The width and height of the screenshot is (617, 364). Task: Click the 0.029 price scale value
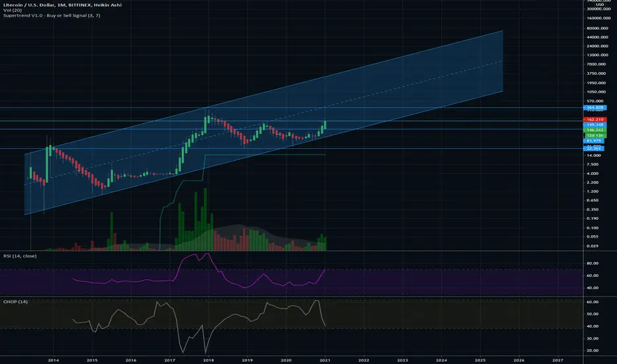tap(593, 246)
